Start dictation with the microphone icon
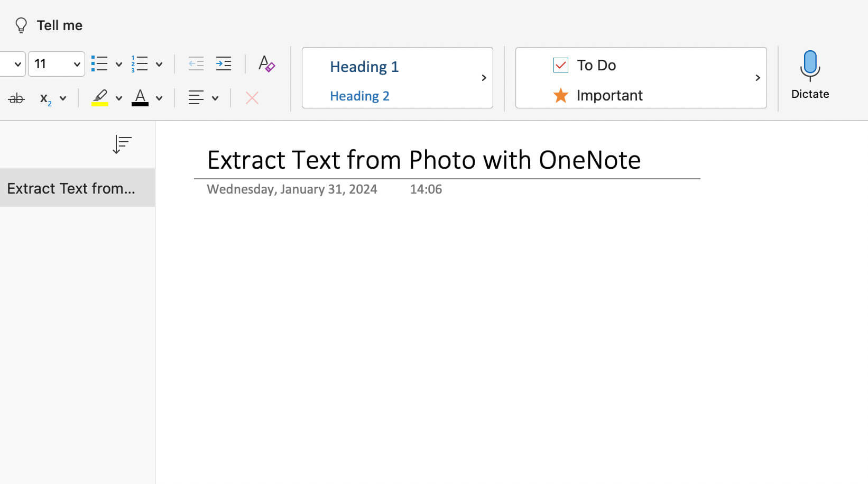Screen dimensions: 868x484 [810, 66]
